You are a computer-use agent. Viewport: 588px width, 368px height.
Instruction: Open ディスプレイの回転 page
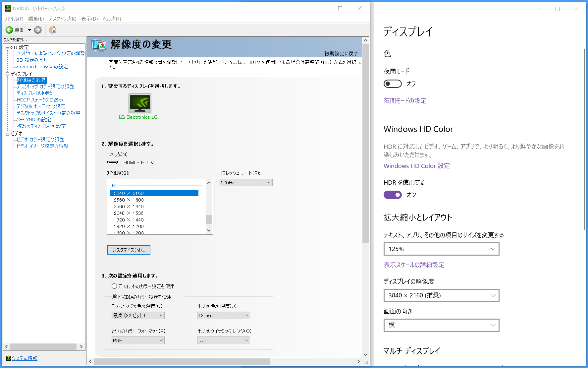pos(34,93)
